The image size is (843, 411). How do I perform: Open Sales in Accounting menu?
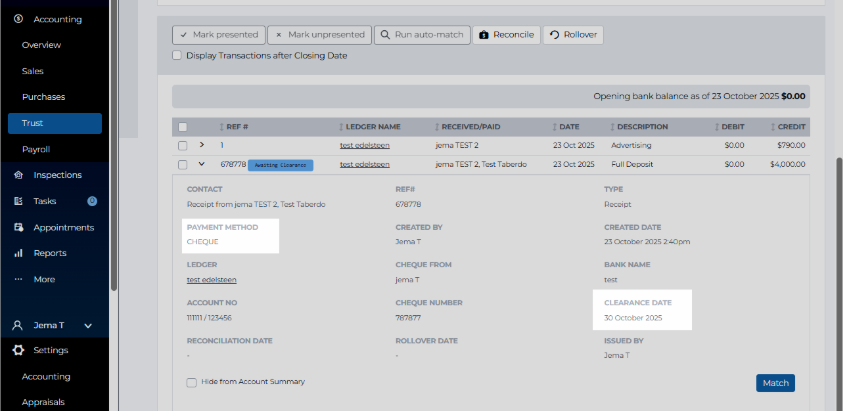(33, 71)
